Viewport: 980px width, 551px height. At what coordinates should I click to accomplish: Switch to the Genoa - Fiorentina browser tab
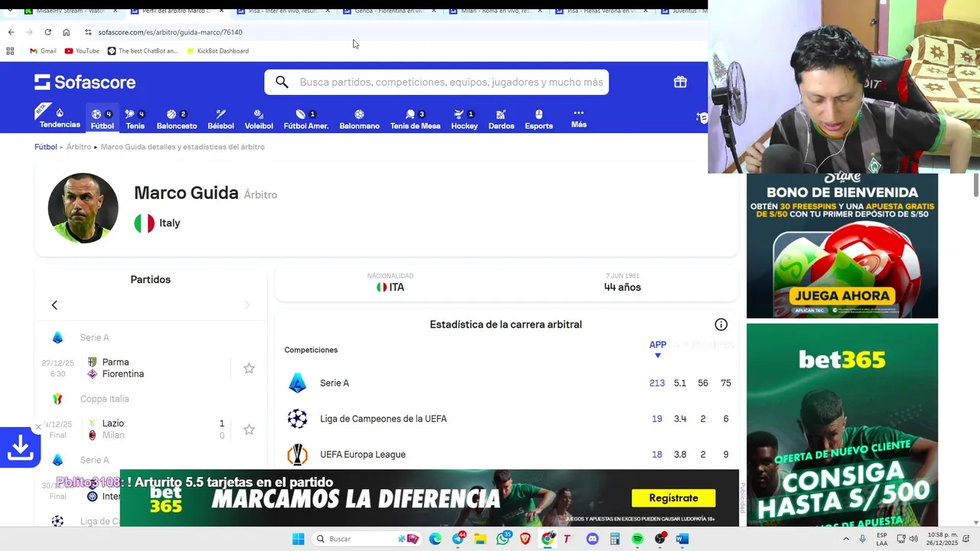pyautogui.click(x=390, y=11)
